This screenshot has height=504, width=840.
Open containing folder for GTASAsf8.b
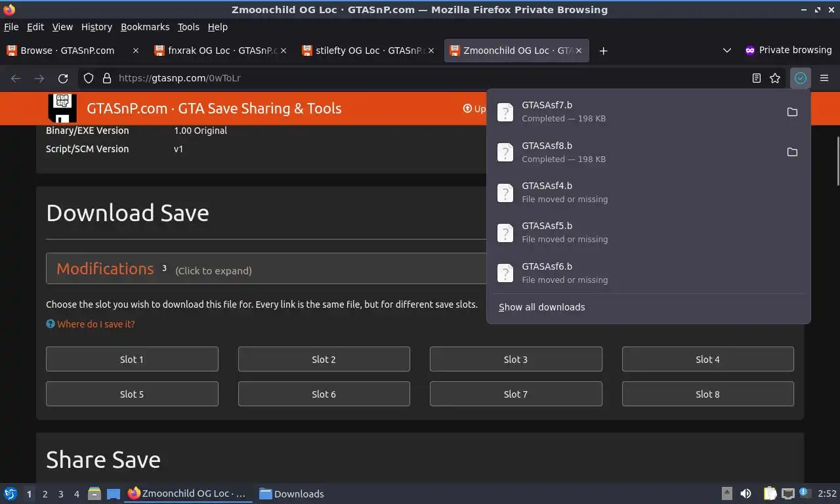[x=792, y=152]
